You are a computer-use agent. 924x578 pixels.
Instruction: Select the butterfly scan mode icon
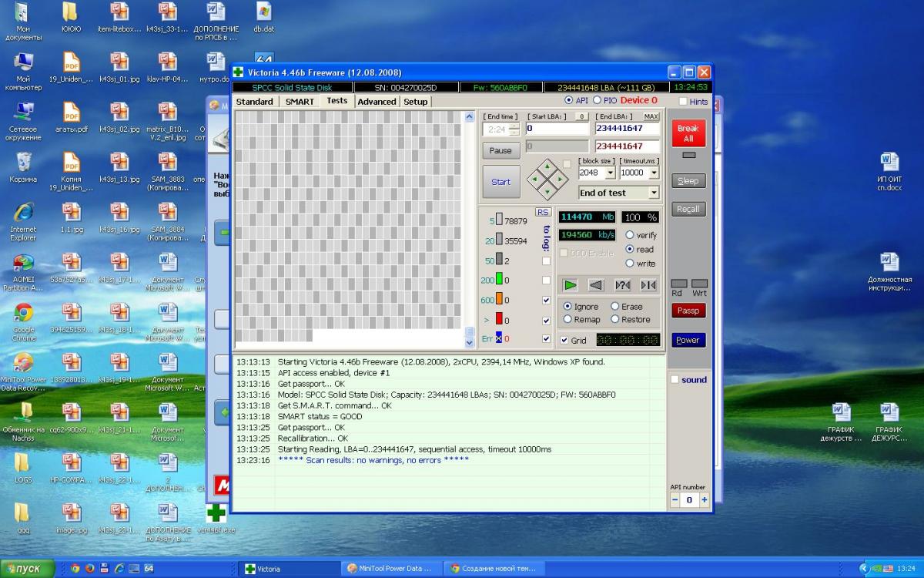(648, 285)
